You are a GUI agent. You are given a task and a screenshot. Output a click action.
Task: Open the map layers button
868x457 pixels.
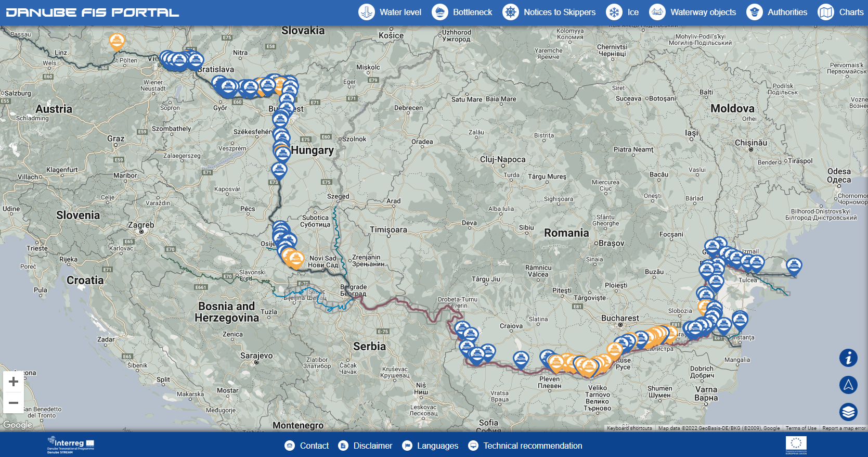pos(848,412)
